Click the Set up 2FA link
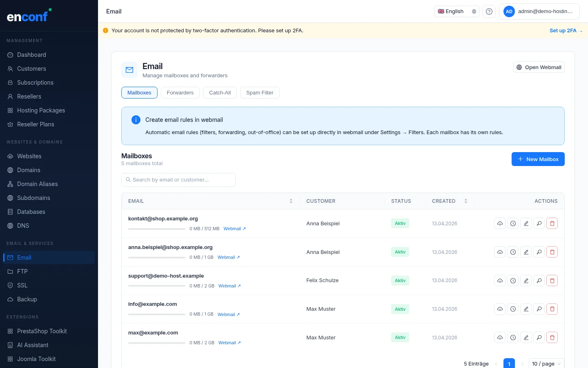Screen dimensions: 588x368 point(566,30)
